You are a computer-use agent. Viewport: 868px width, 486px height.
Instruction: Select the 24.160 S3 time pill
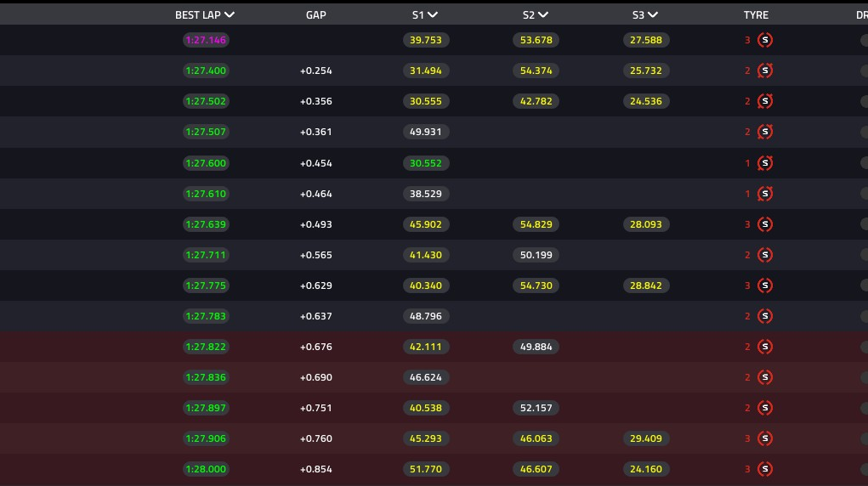point(646,469)
